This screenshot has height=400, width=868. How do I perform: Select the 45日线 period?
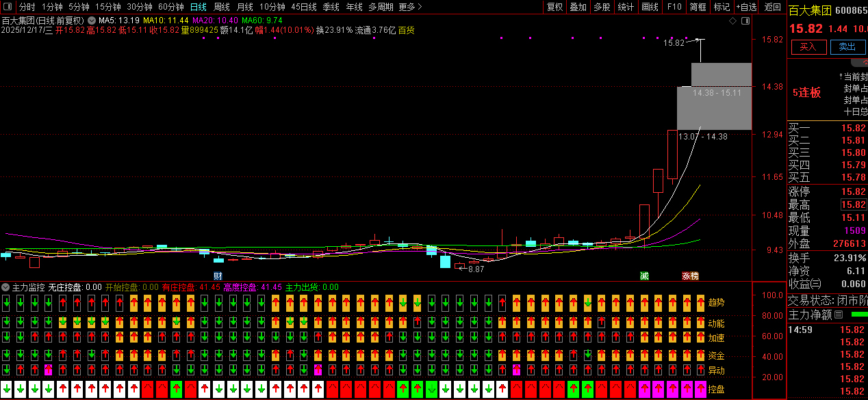pyautogui.click(x=303, y=7)
